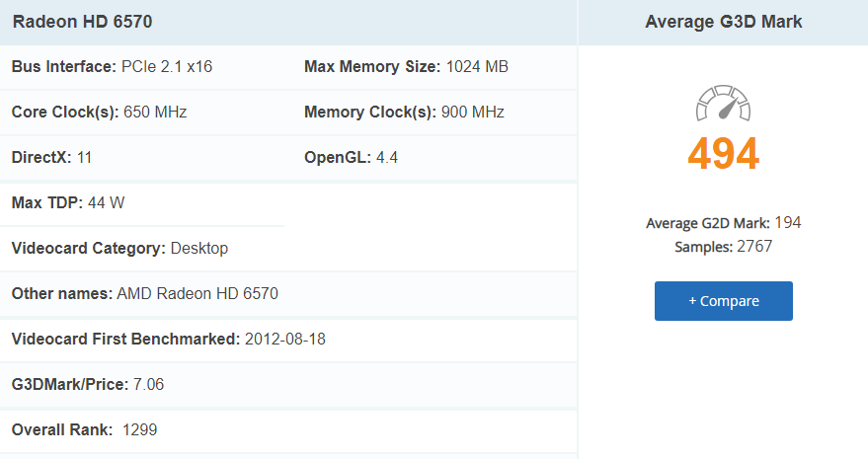Image resolution: width=868 pixels, height=459 pixels.
Task: Click the speedometer gauge icon
Action: click(x=723, y=104)
